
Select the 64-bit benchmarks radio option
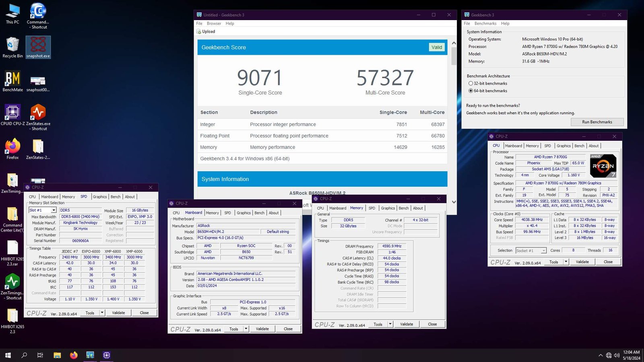pos(471,91)
